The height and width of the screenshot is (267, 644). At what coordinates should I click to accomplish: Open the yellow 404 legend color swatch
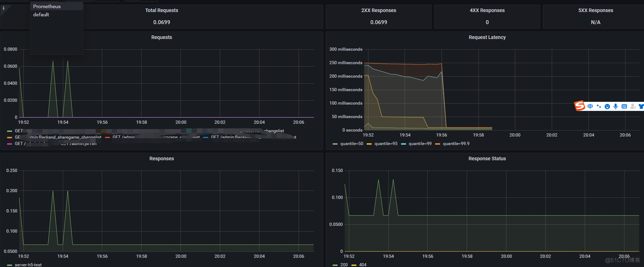click(x=354, y=265)
